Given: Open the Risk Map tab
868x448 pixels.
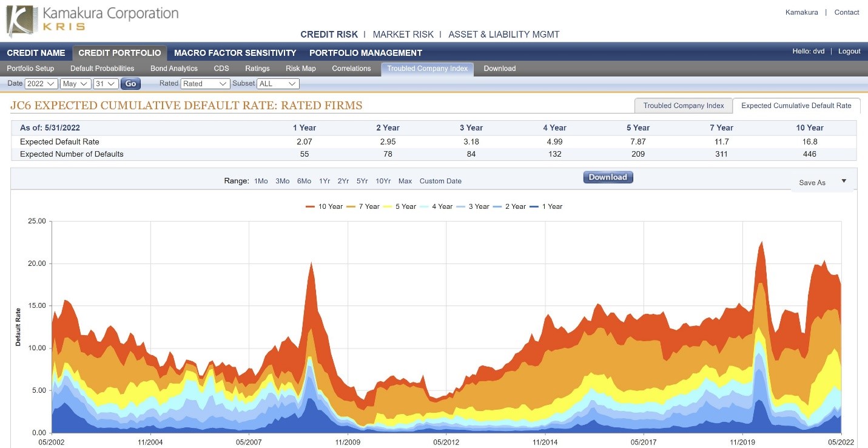Looking at the screenshot, I should (x=301, y=69).
